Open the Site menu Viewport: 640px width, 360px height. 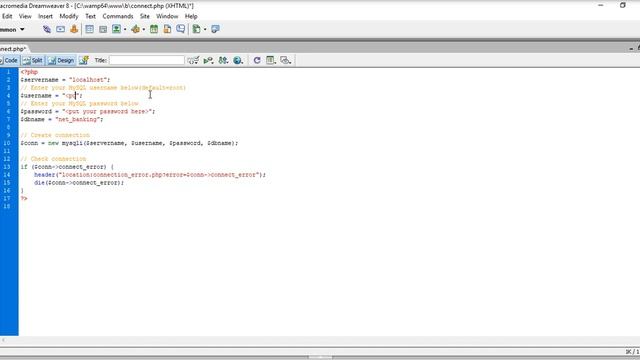click(x=144, y=16)
